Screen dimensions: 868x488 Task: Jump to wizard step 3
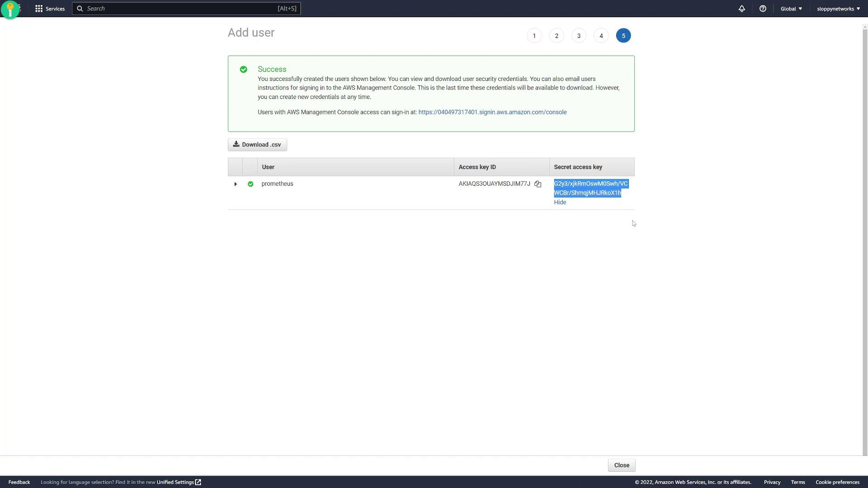point(579,36)
